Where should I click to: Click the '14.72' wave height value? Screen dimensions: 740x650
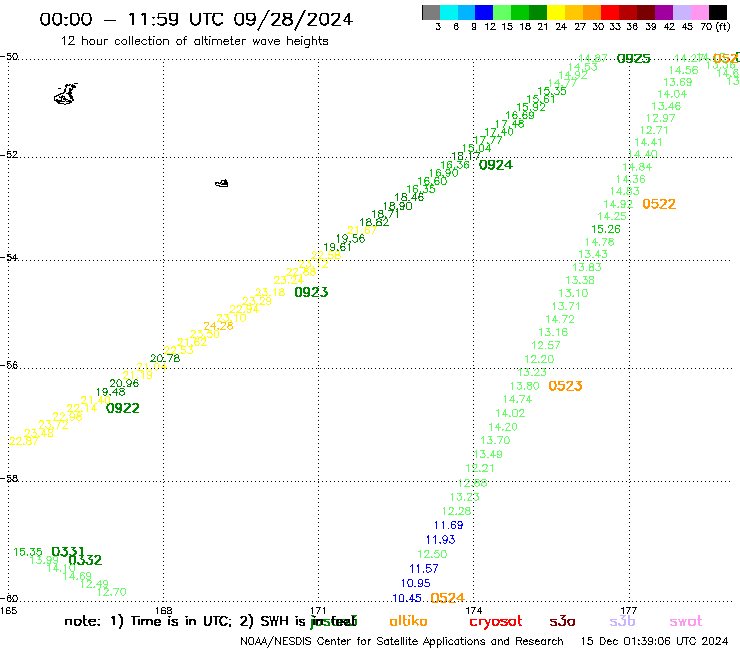(560, 320)
